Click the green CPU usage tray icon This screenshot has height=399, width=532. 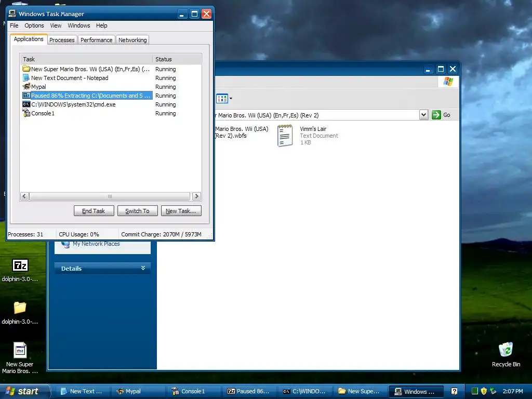[x=475, y=391]
